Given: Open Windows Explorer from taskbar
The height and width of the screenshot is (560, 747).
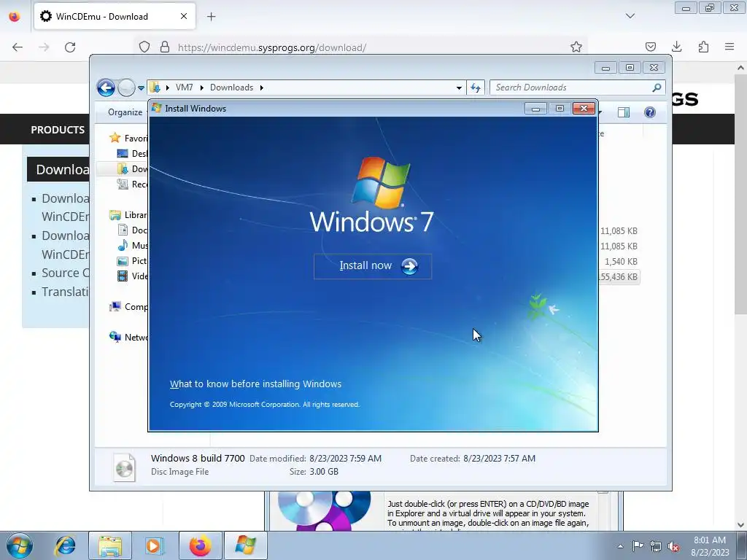Looking at the screenshot, I should coord(110,545).
